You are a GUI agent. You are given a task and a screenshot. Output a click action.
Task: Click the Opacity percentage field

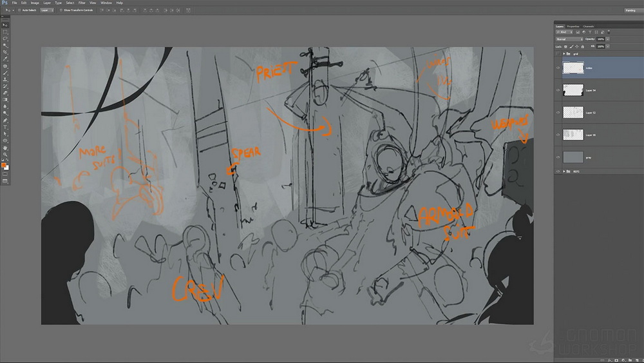[x=600, y=39]
